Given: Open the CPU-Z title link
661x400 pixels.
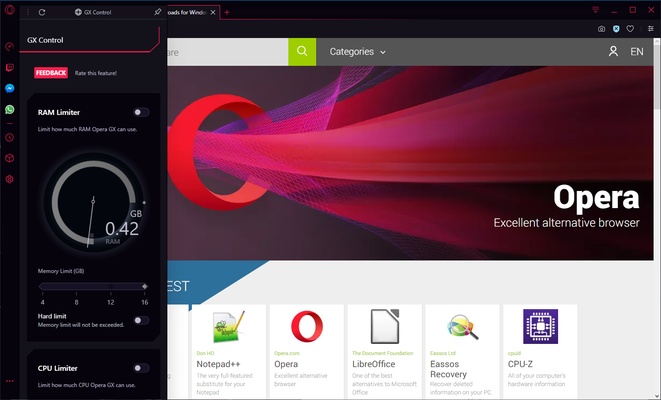Looking at the screenshot, I should point(520,364).
